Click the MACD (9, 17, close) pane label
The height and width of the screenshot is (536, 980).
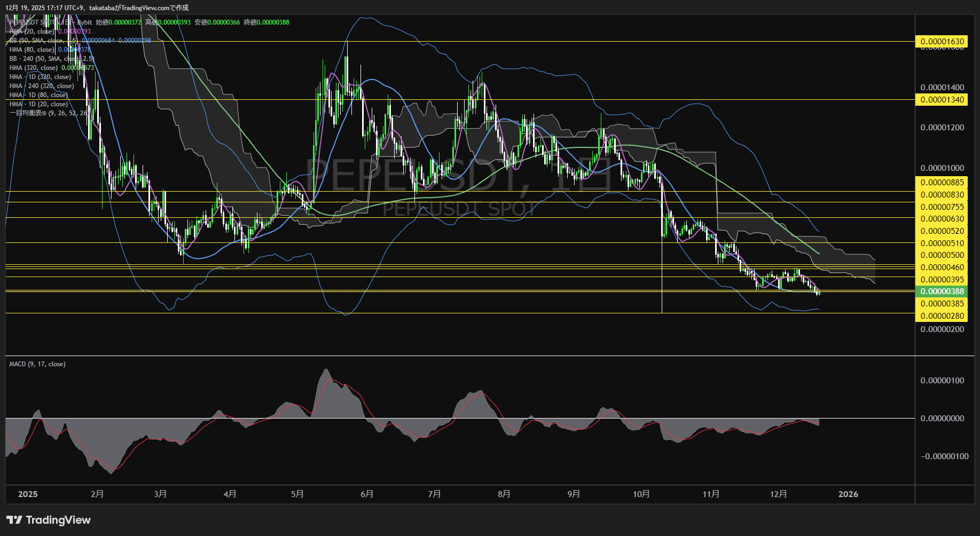(37, 364)
